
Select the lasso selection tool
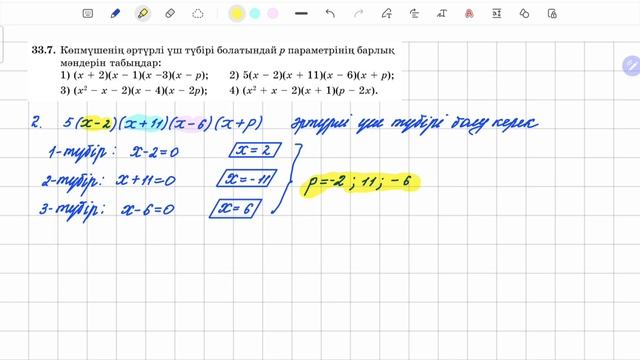[198, 14]
